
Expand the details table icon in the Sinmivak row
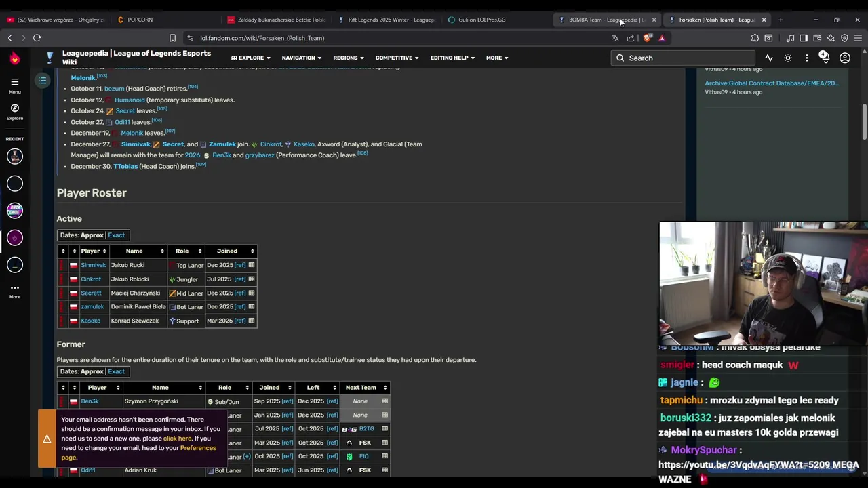(251, 265)
